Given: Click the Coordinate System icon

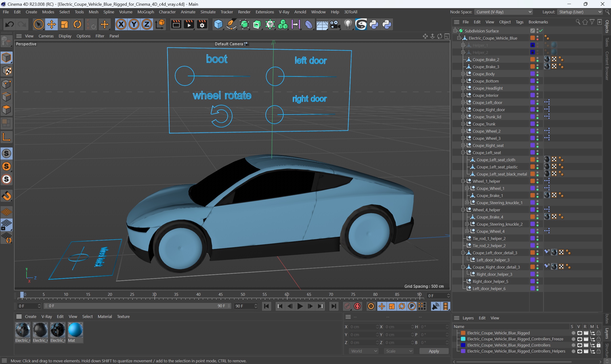Looking at the screenshot, I should (x=160, y=24).
